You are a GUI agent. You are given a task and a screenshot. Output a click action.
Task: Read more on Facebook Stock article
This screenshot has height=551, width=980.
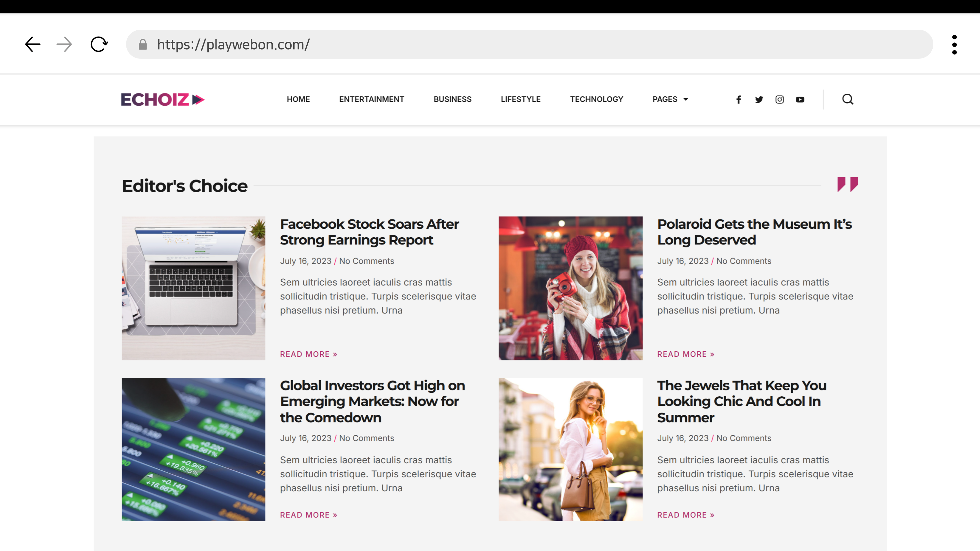309,354
